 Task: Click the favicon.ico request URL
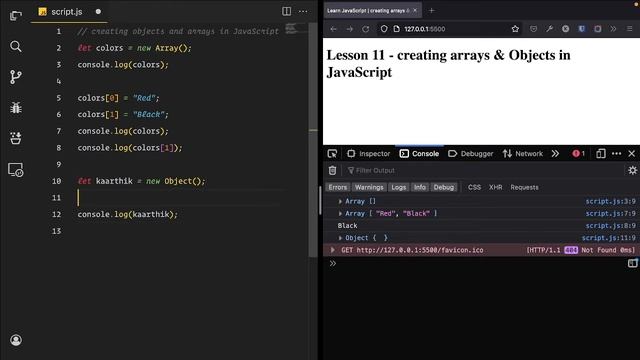coord(420,250)
